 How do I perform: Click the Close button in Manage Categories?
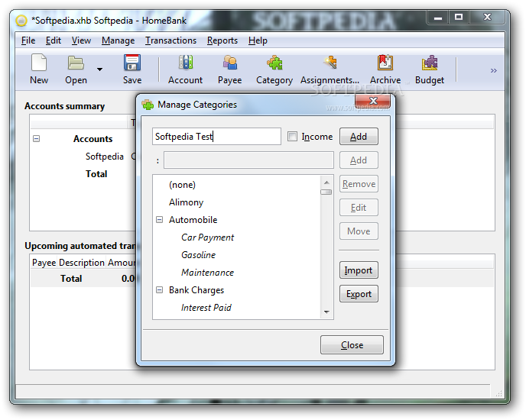[352, 345]
